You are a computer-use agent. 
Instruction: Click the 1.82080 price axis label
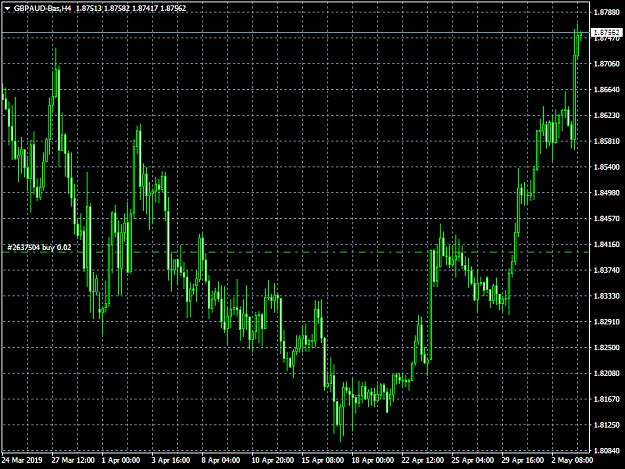(607, 373)
